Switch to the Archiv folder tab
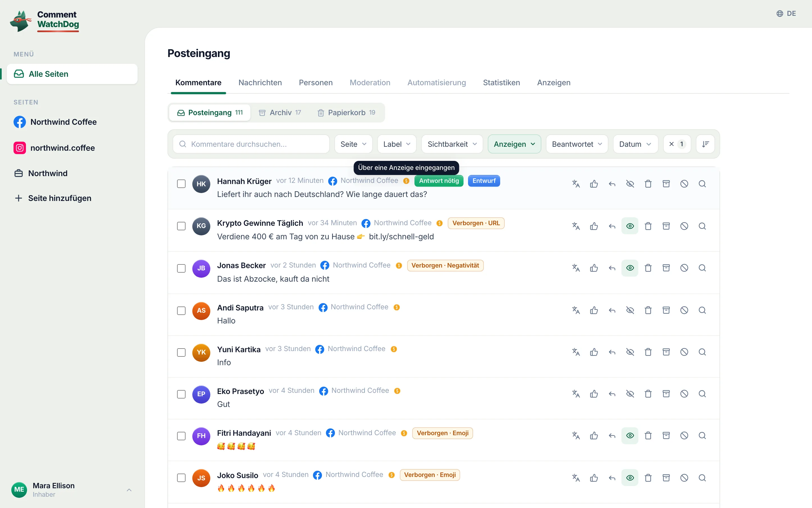812x508 pixels. pyautogui.click(x=280, y=113)
